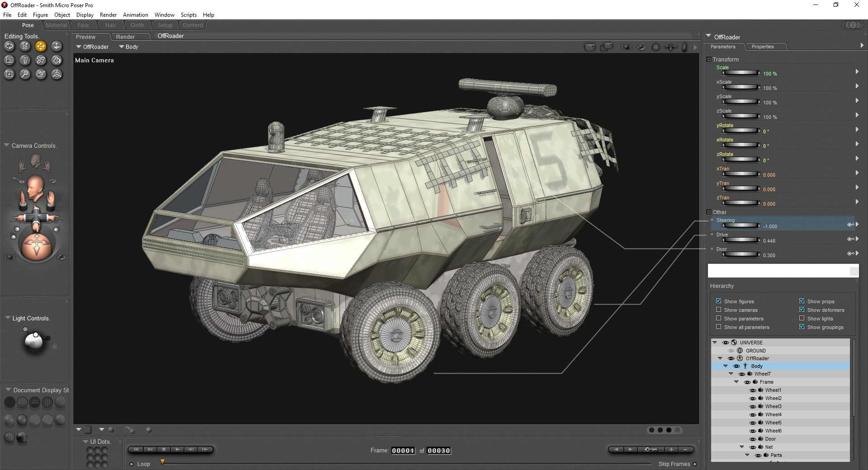Enable Show all parameters checkbox

718,327
